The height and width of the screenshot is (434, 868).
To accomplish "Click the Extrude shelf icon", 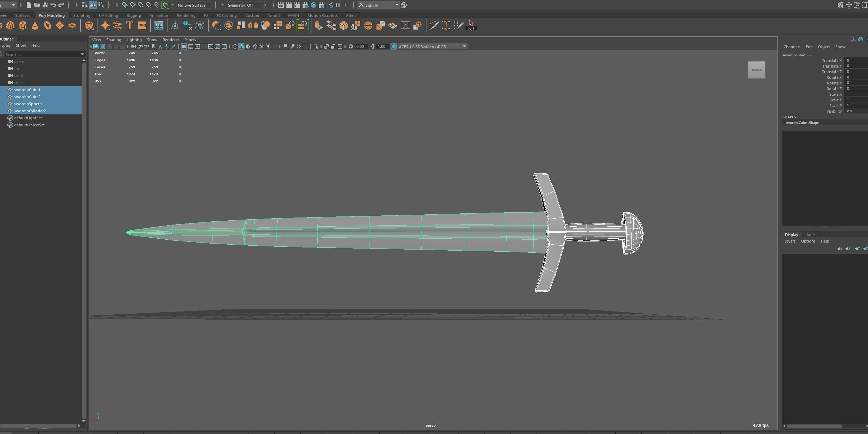I will (319, 25).
